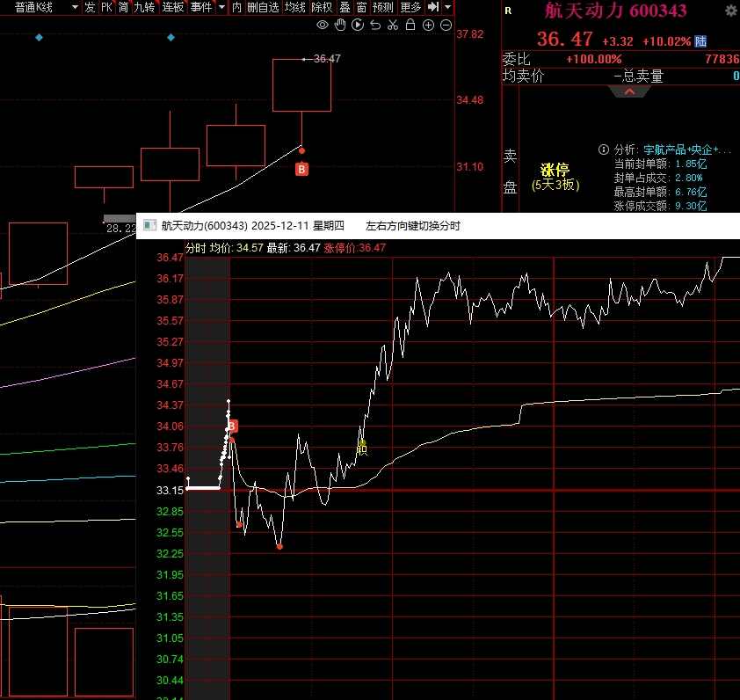740x700 pixels.
Task: Click the first blue diamond event marker
Action: 40,37
